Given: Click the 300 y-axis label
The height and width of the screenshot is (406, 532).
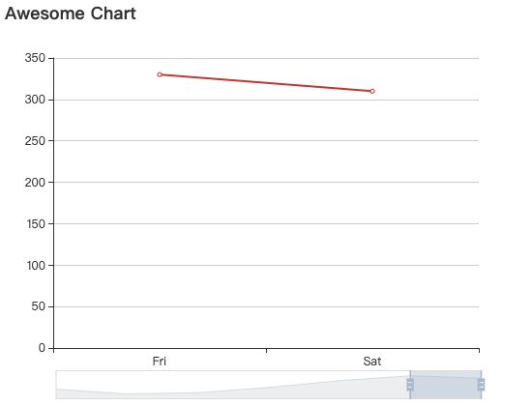Looking at the screenshot, I should [35, 100].
